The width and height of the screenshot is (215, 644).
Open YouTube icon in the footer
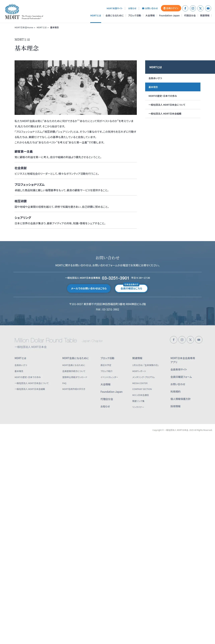[x=199, y=340]
